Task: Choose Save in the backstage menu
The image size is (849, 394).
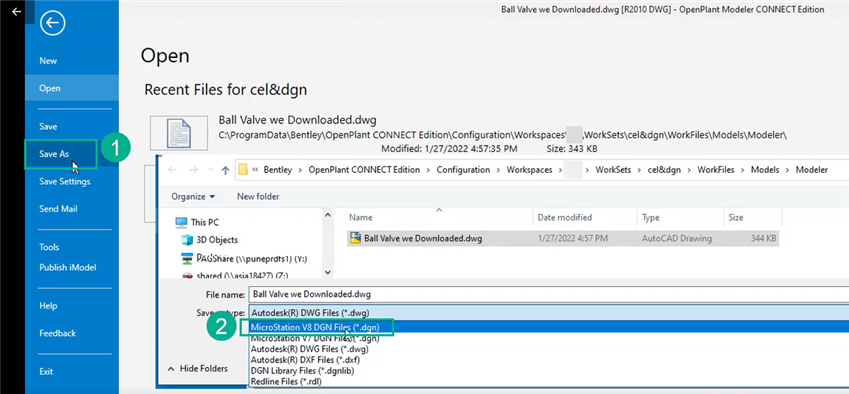Action: [48, 127]
